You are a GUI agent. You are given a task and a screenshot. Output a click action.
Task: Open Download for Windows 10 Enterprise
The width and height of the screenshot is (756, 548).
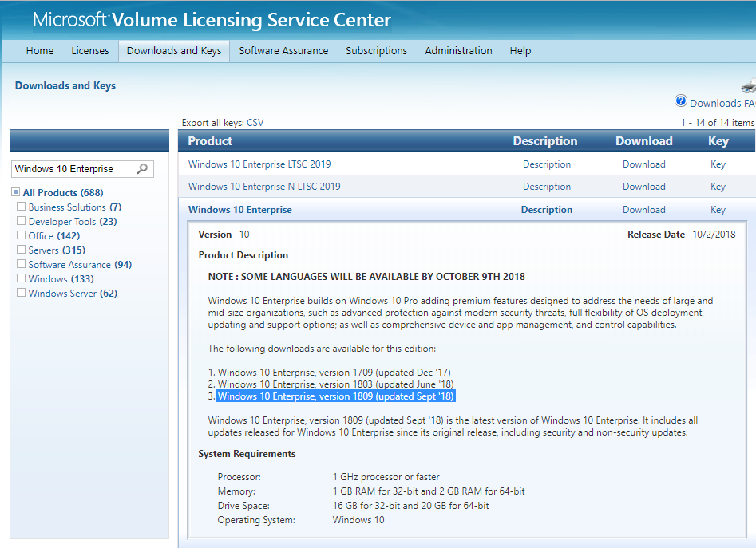click(644, 210)
